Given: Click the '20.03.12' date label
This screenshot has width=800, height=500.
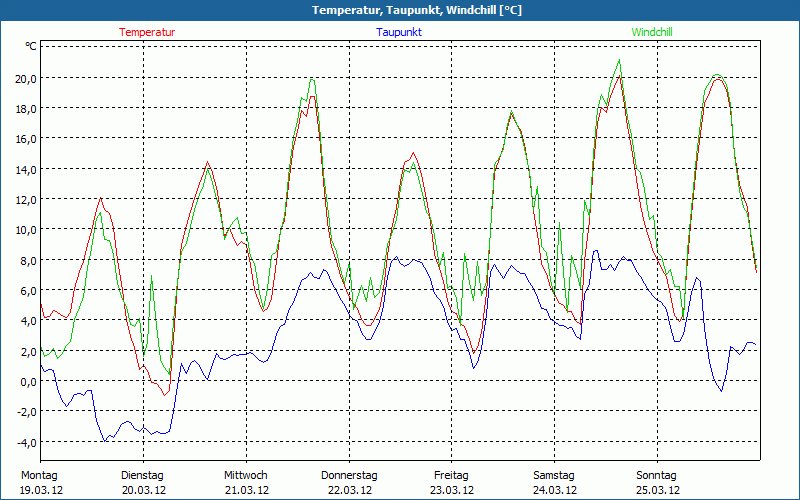Looking at the screenshot, I should pos(144,490).
